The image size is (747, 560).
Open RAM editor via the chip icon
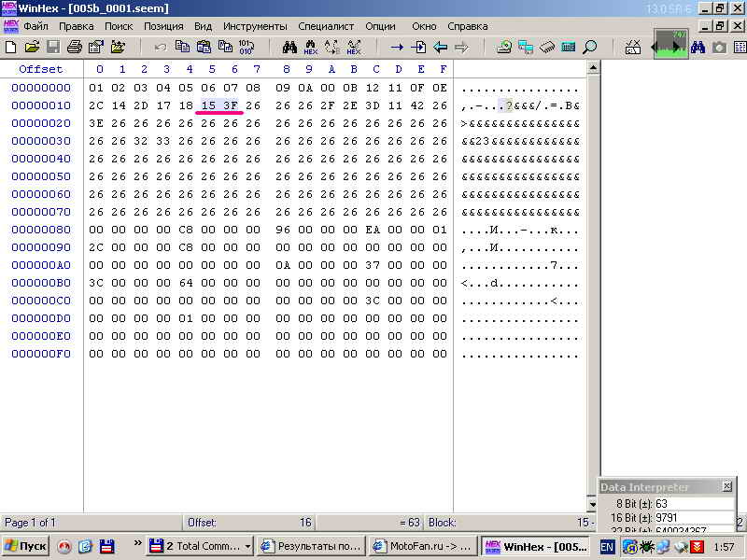point(547,47)
